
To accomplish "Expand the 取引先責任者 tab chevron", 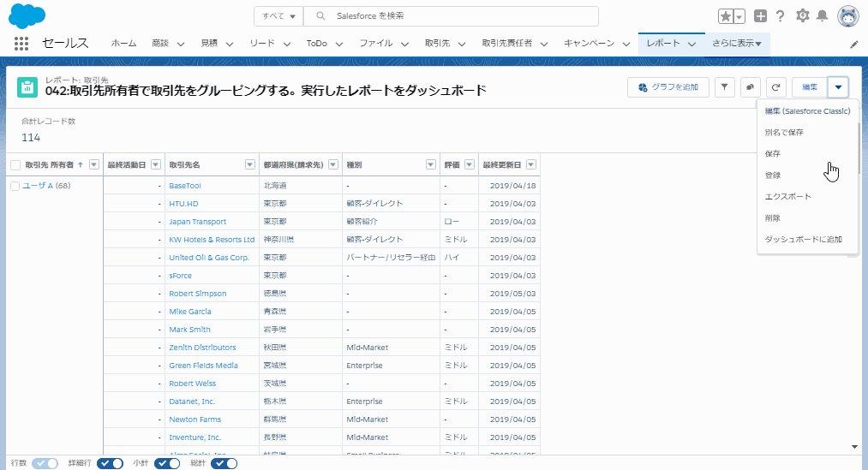I will click(544, 44).
